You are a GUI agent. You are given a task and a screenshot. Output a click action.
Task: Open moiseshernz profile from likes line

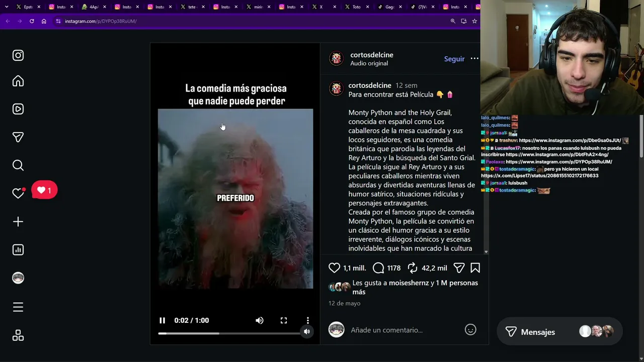click(x=408, y=283)
